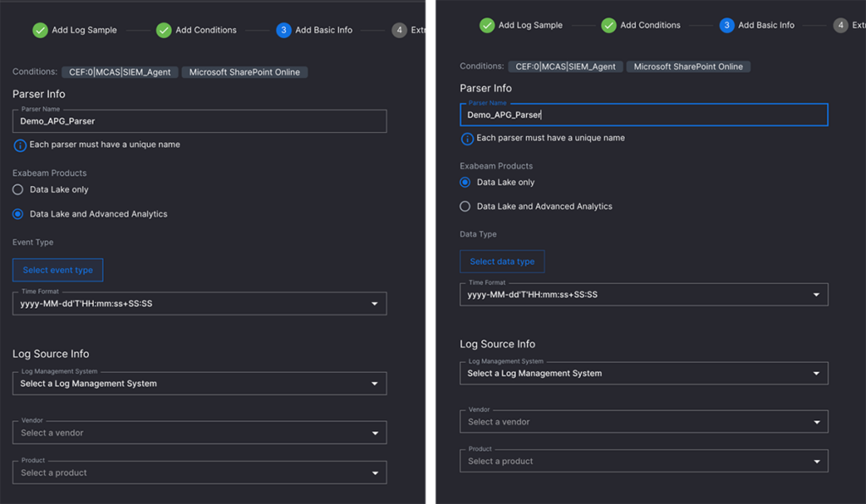866x504 pixels.
Task: Click the info icon under Parser Name in the left panel
Action: pyautogui.click(x=19, y=145)
